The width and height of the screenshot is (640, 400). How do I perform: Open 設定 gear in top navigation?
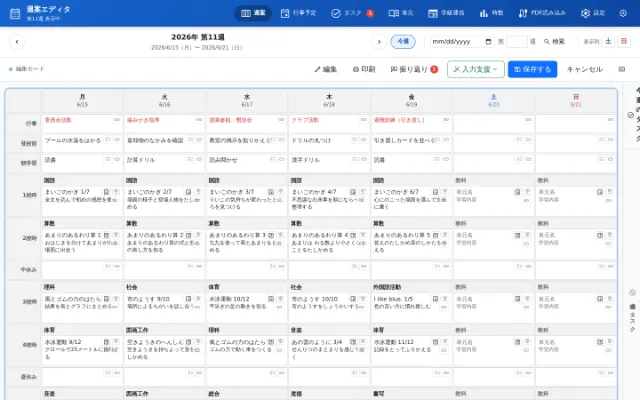(x=593, y=13)
